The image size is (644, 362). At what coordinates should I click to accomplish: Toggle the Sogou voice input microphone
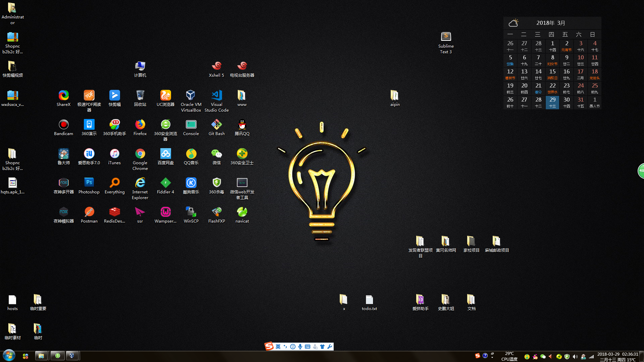pos(300,347)
